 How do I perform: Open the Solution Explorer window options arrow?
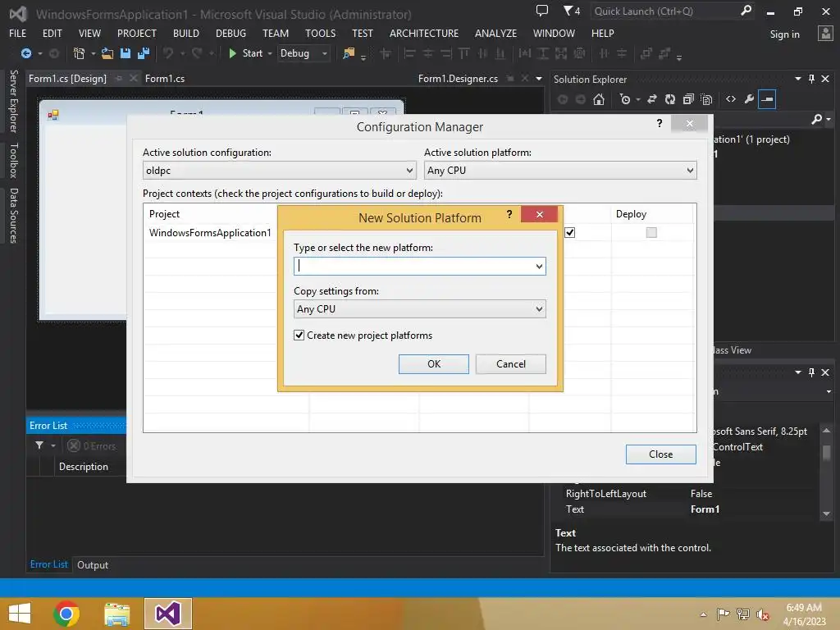798,79
